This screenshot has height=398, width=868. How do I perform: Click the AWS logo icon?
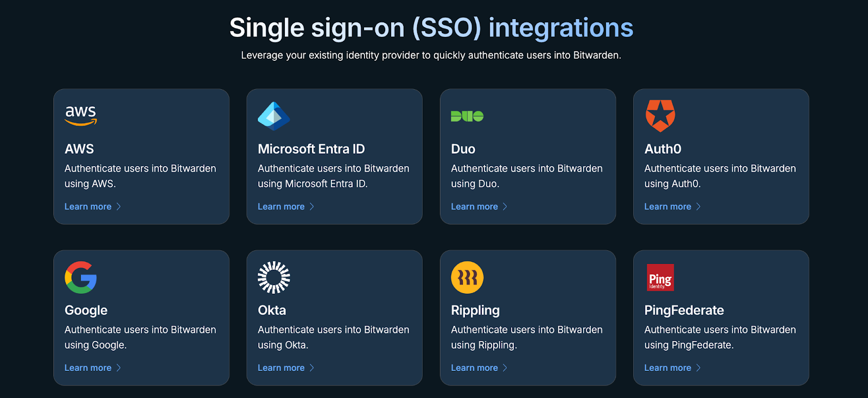81,115
